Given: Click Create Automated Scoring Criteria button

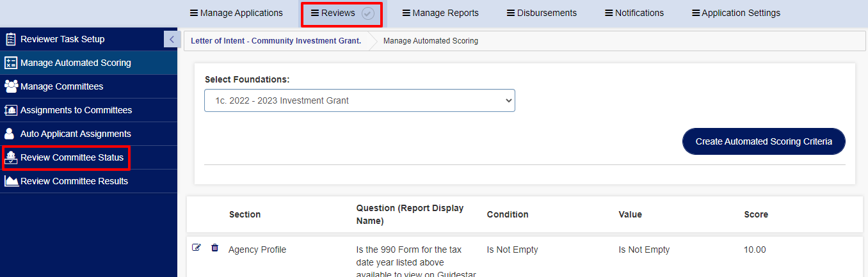Looking at the screenshot, I should [x=764, y=141].
